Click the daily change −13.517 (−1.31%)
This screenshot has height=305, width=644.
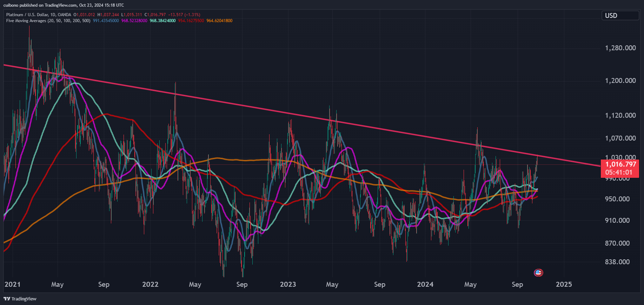pos(184,15)
